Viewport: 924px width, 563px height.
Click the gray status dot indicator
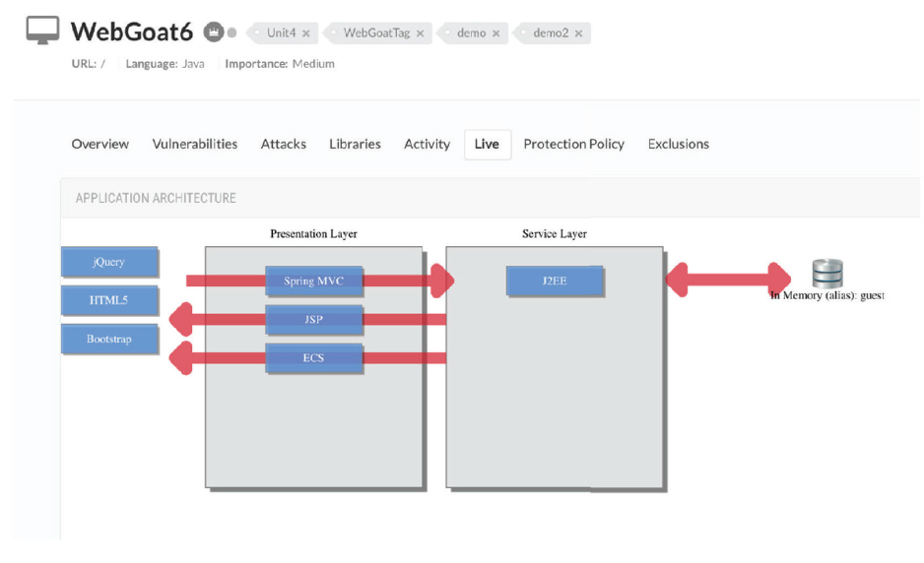[231, 32]
